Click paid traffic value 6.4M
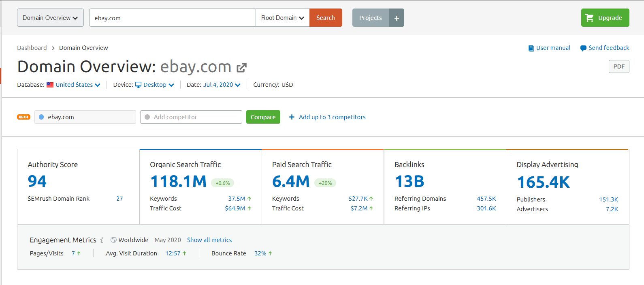 point(291,181)
